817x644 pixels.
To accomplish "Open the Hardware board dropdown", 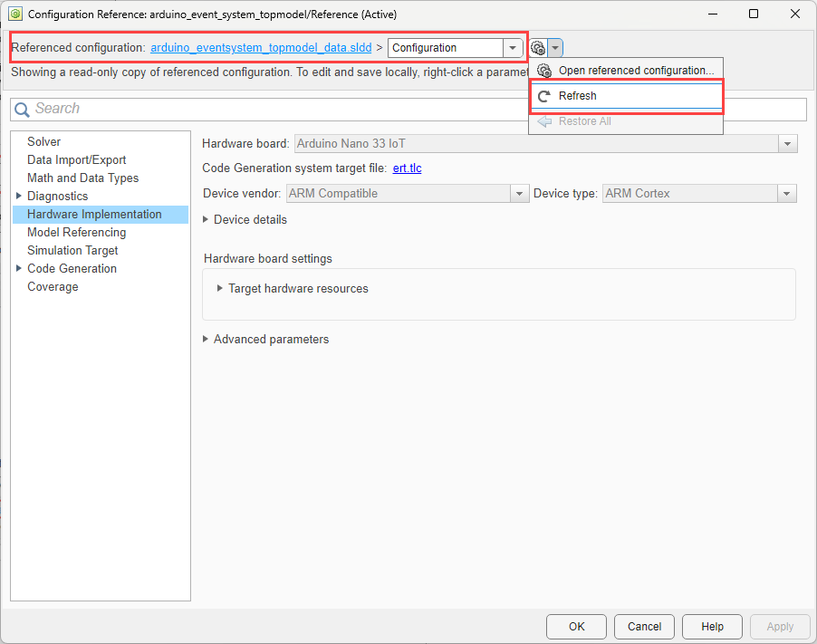I will tap(787, 143).
